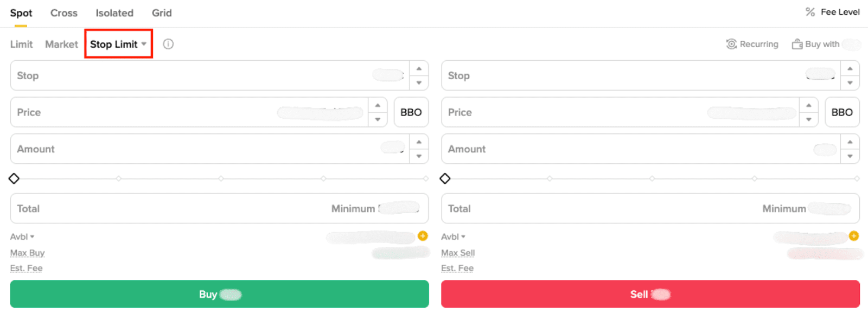The width and height of the screenshot is (868, 313).
Task: Switch to the Grid trading tab
Action: (x=162, y=13)
